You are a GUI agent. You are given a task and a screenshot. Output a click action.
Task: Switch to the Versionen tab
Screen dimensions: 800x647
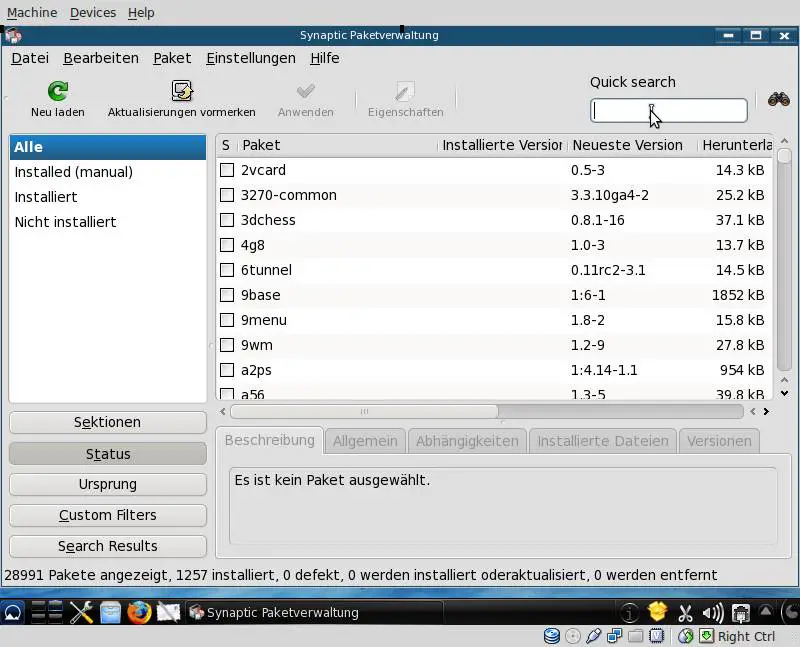(719, 441)
